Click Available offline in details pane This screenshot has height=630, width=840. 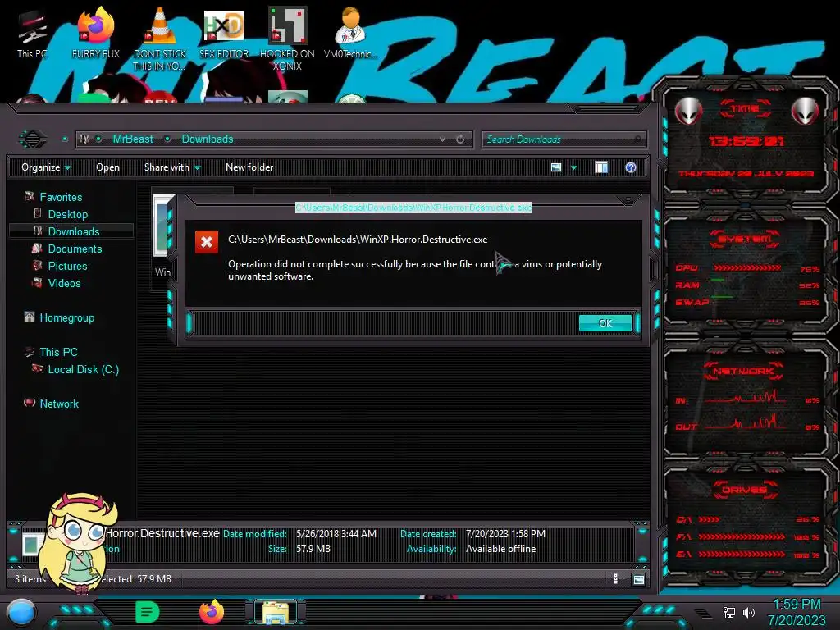[500, 549]
